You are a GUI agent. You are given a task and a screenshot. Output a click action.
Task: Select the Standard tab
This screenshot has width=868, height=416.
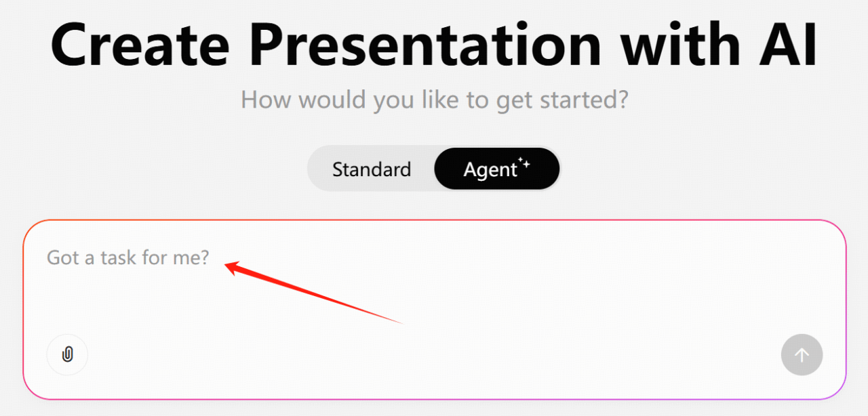coord(371,169)
